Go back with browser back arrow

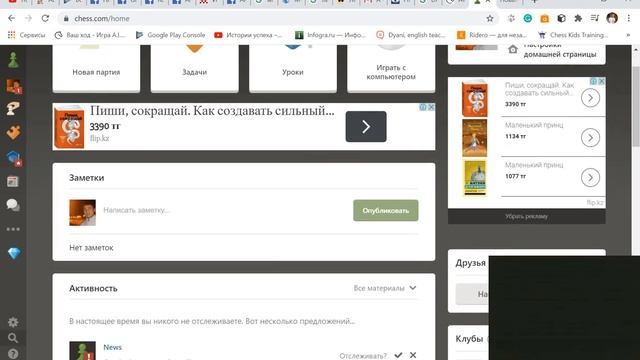(11, 18)
